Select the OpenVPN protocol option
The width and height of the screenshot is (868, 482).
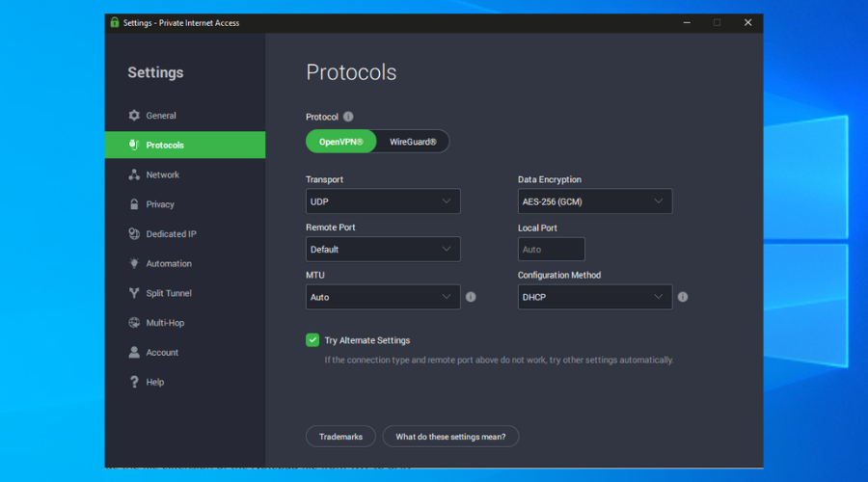click(x=341, y=142)
